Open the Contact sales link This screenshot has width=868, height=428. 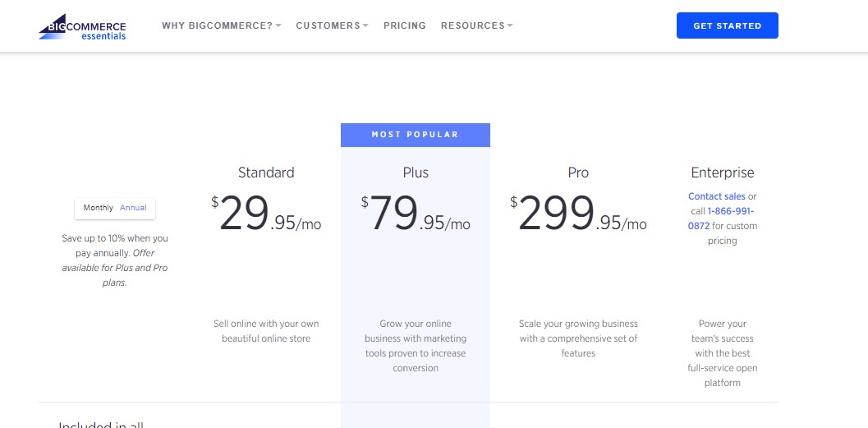coord(716,196)
